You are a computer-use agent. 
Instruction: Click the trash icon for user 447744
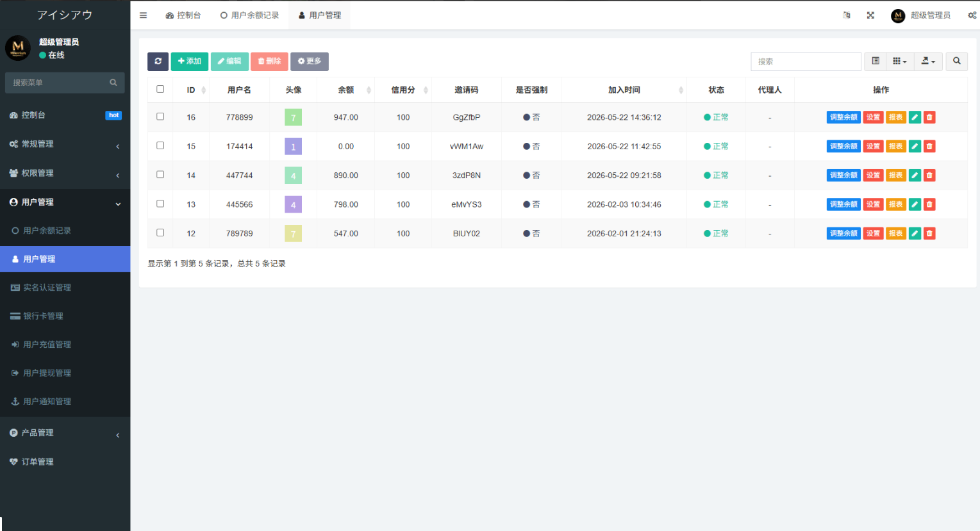(929, 176)
